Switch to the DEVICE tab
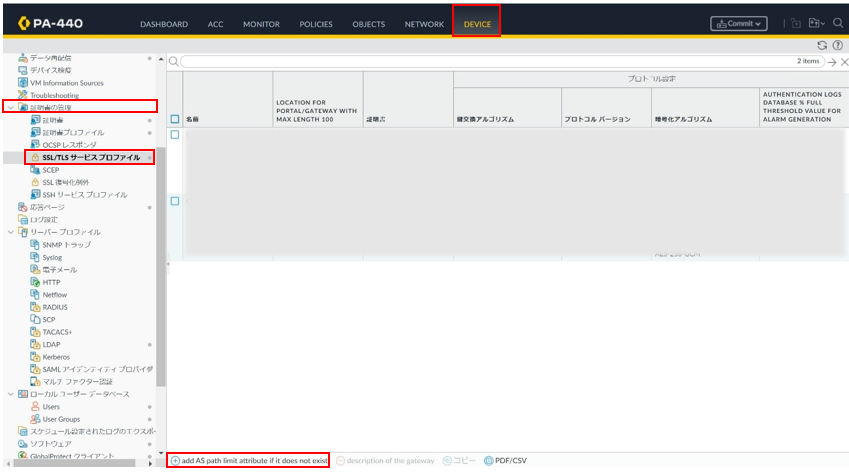 click(477, 23)
